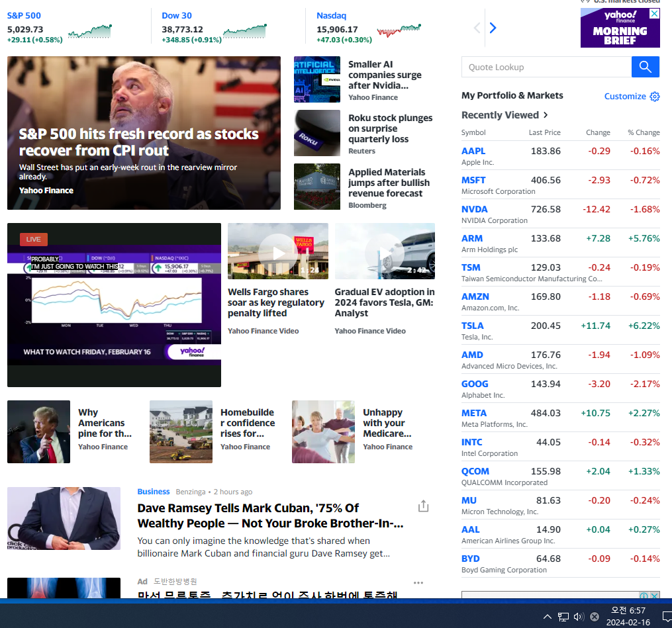672x628 pixels.
Task: Open the BYD ticker
Action: coord(471,559)
